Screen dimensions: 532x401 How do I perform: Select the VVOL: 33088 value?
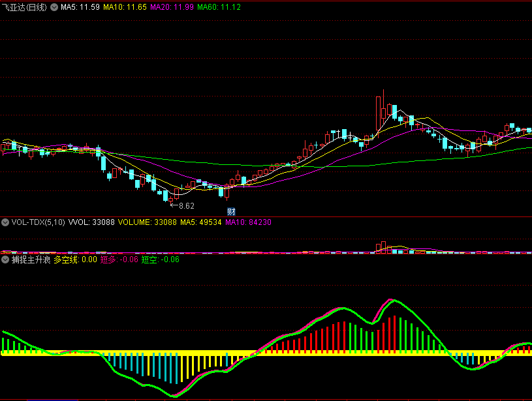click(91, 222)
